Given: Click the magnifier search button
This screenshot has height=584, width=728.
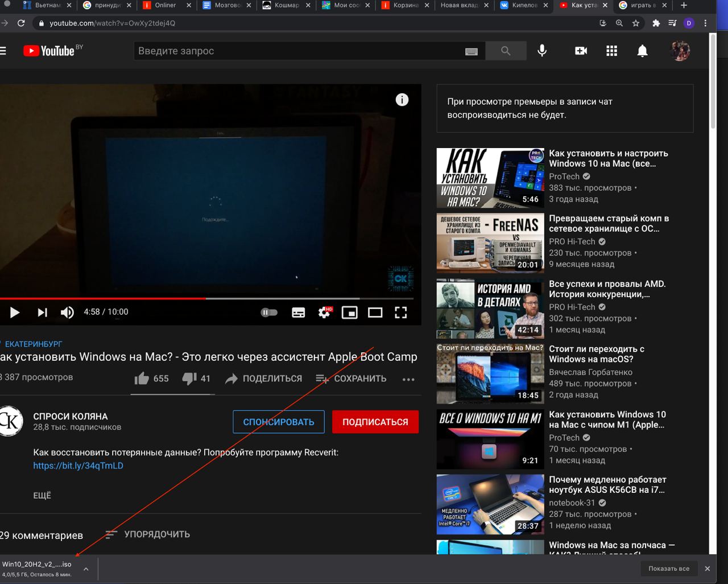Looking at the screenshot, I should point(506,51).
